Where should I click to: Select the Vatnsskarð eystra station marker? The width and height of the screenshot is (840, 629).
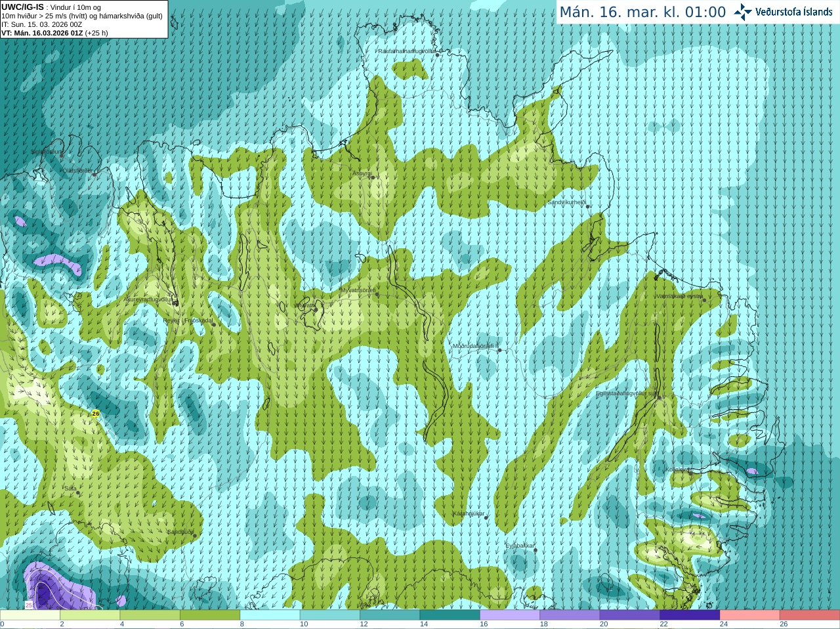[705, 300]
